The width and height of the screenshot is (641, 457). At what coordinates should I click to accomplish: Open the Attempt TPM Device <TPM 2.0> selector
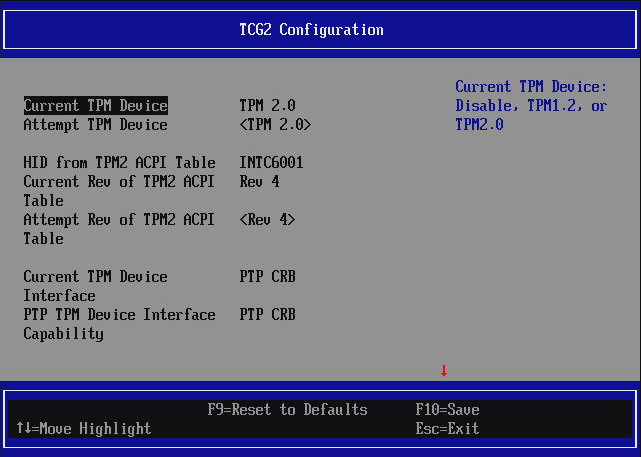point(275,124)
